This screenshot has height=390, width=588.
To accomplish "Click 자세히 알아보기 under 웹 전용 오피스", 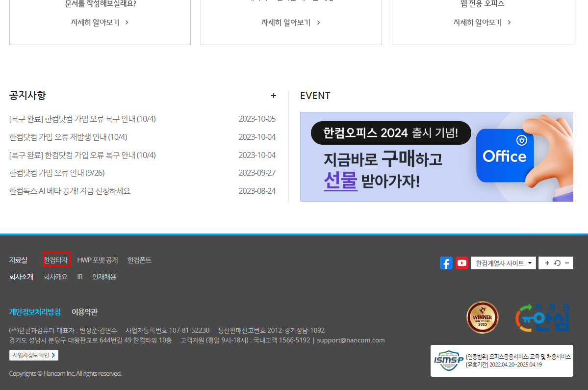I will pos(482,23).
